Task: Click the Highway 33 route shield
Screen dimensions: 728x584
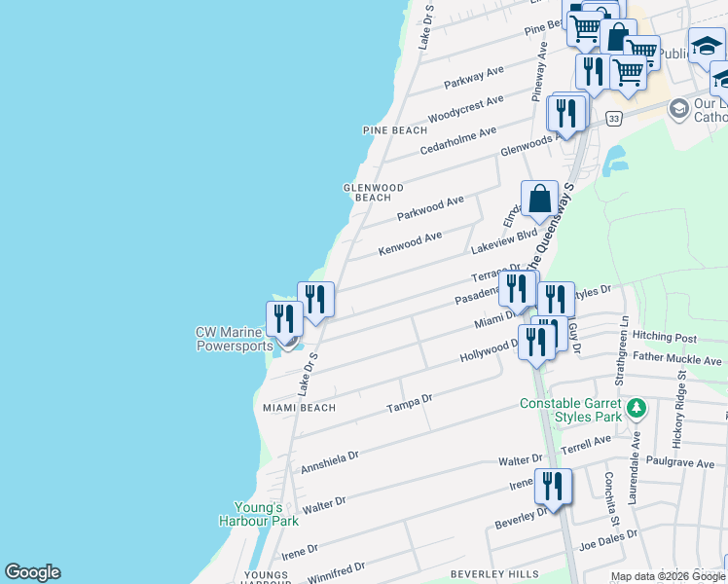Action: click(x=614, y=119)
